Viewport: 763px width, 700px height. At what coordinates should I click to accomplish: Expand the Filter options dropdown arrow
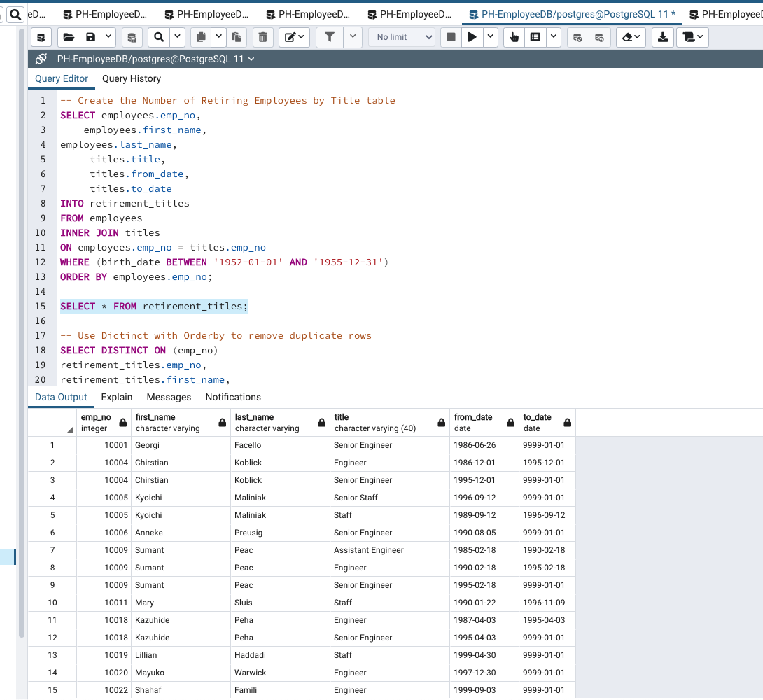353,38
